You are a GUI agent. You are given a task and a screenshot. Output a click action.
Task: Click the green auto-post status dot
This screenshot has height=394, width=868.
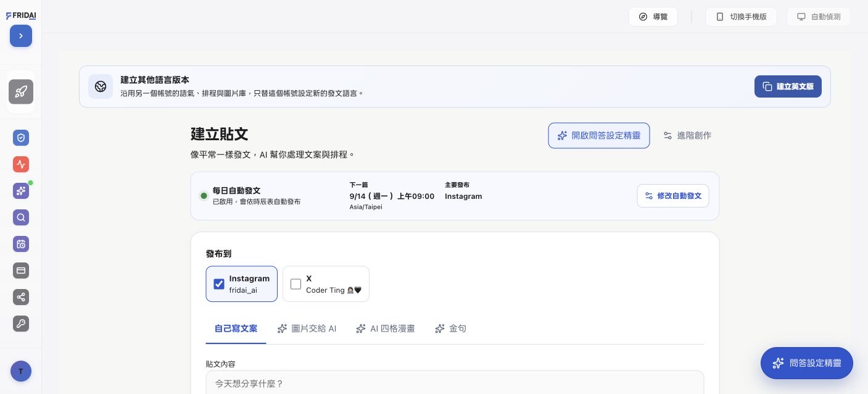(204, 196)
